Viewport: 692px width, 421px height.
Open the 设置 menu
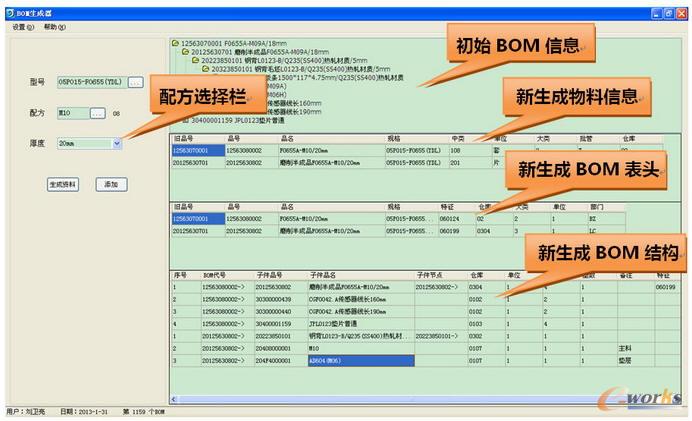[22, 27]
